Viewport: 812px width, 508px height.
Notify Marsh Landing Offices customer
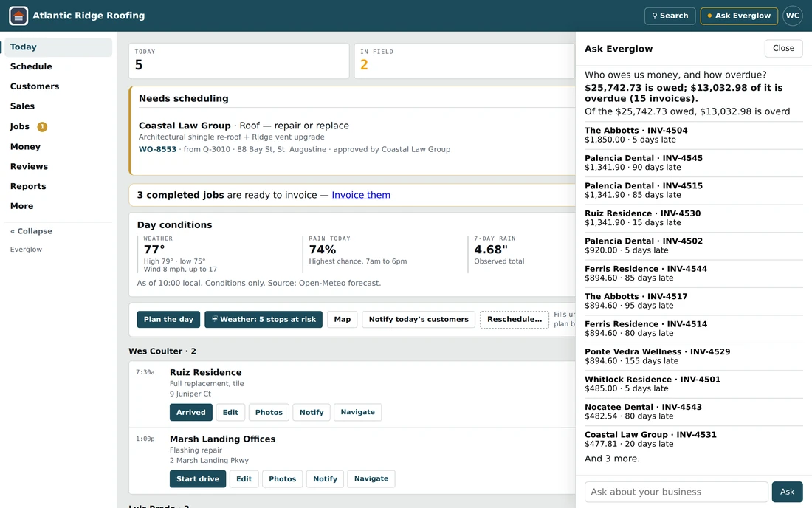pyautogui.click(x=325, y=479)
